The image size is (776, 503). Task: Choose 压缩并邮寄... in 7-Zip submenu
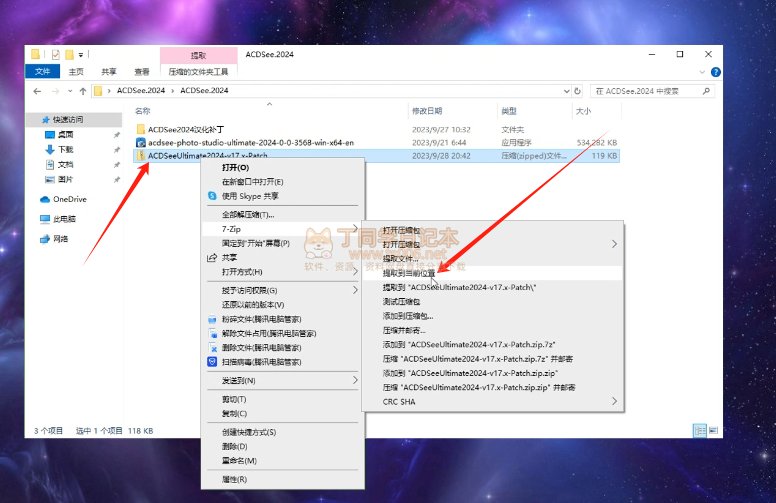coord(493,330)
